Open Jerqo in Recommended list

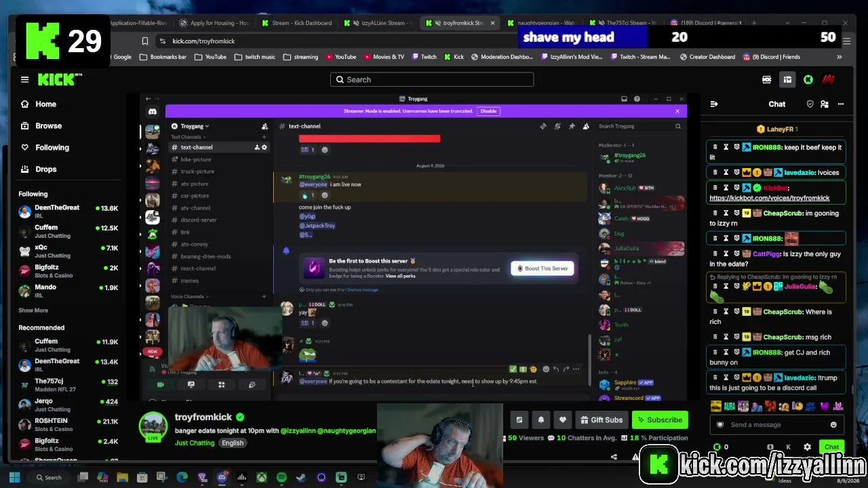click(68, 405)
